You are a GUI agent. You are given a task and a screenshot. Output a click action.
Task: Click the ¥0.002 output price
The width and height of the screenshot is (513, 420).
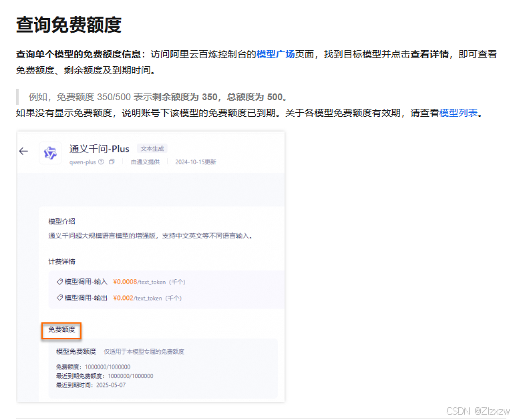[123, 298]
